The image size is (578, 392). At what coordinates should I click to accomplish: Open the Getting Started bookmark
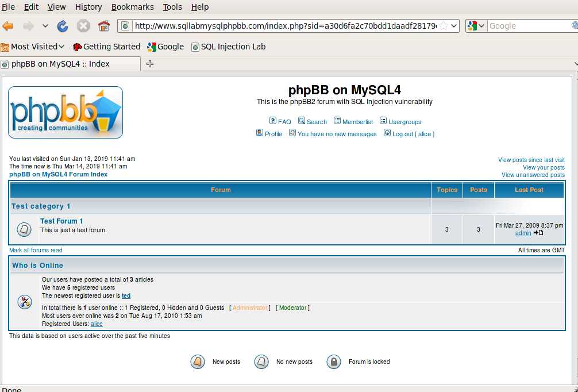[106, 47]
